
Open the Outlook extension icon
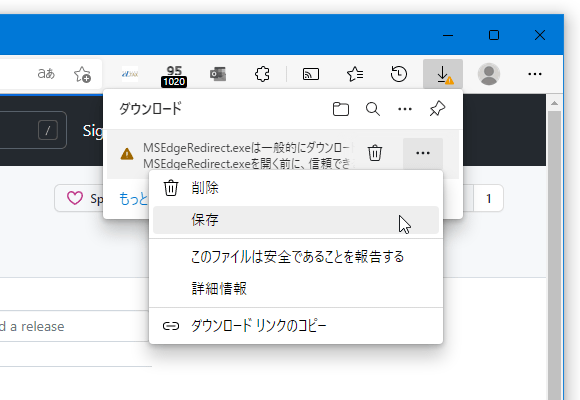pos(218,74)
